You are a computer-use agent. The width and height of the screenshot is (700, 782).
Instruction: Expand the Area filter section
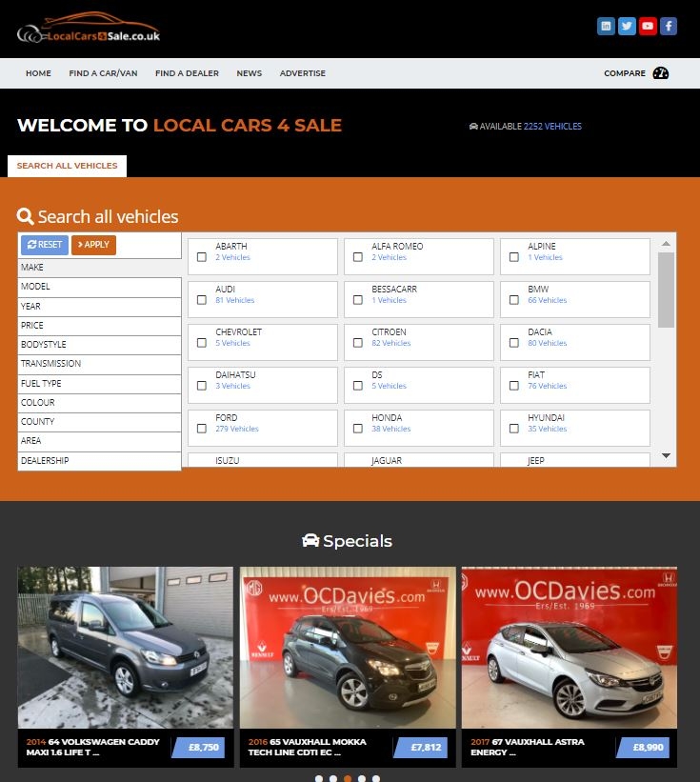pyautogui.click(x=99, y=441)
